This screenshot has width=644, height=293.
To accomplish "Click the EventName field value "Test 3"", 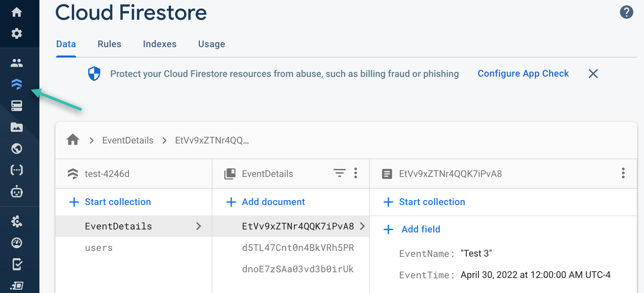I will (x=476, y=254).
